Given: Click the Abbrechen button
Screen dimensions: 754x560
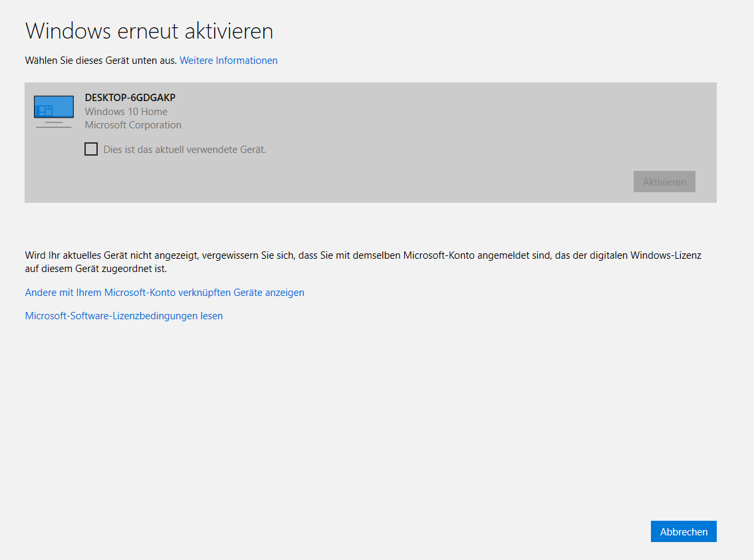Looking at the screenshot, I should tap(684, 531).
